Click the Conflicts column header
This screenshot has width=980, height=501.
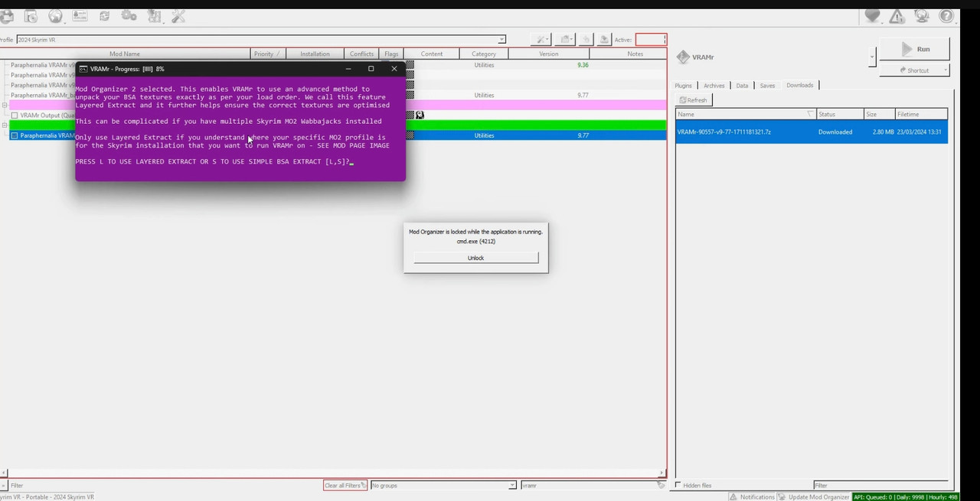pyautogui.click(x=361, y=54)
